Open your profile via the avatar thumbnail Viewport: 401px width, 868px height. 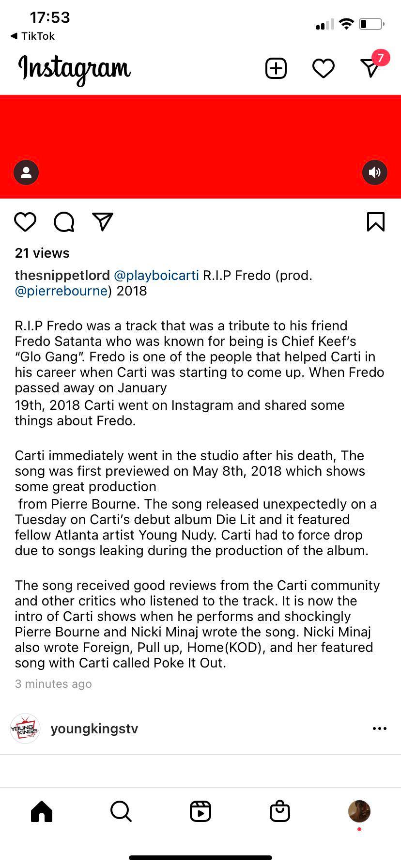359,811
